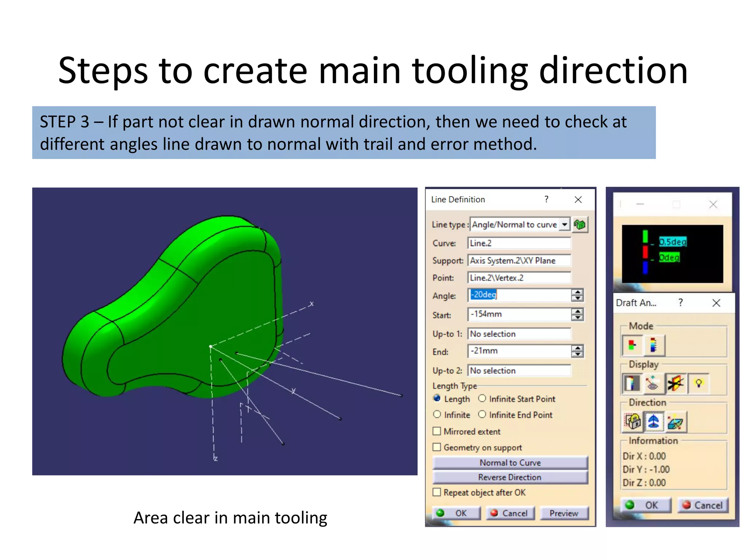This screenshot has width=747, height=560.
Task: Click the Up-to 2 No selection field
Action: pyautogui.click(x=519, y=371)
